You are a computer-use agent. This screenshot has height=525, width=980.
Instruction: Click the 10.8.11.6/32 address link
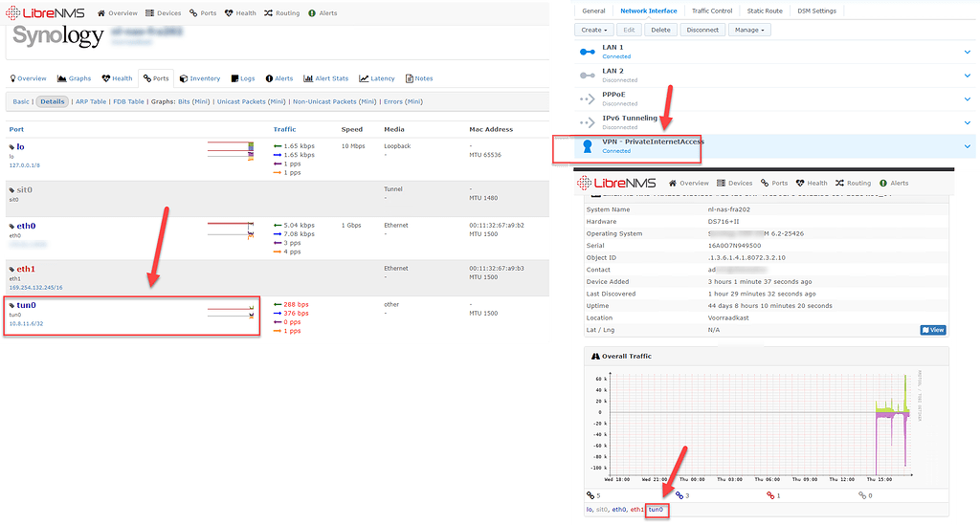[26, 324]
